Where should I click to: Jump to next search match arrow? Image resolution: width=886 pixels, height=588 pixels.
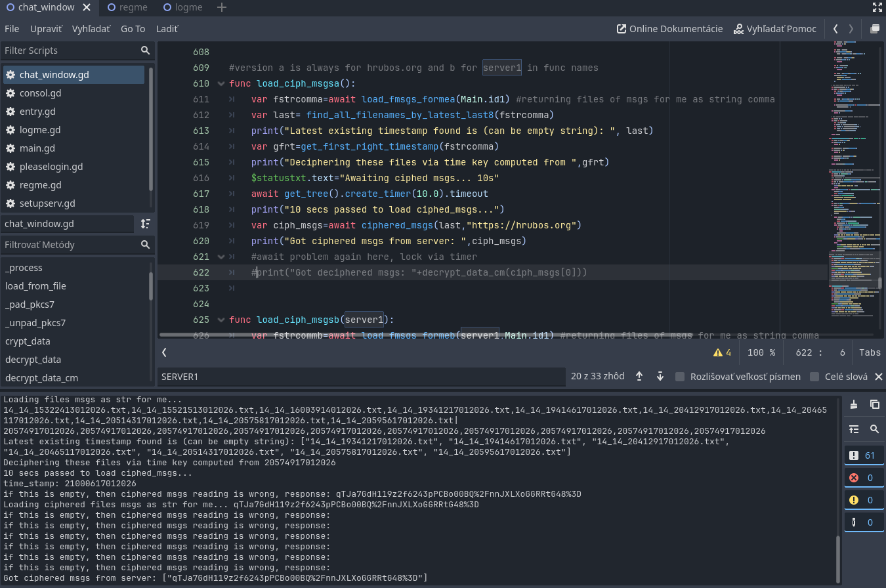pyautogui.click(x=660, y=376)
